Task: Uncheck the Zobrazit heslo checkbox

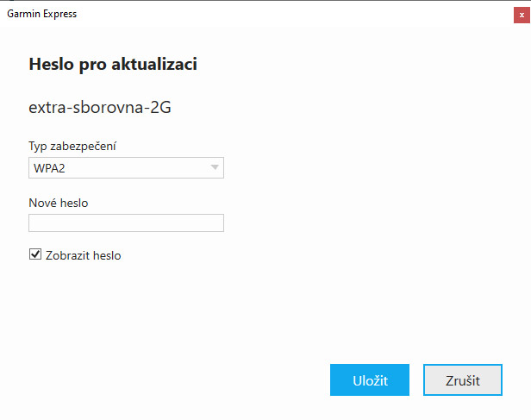Action: (35, 254)
